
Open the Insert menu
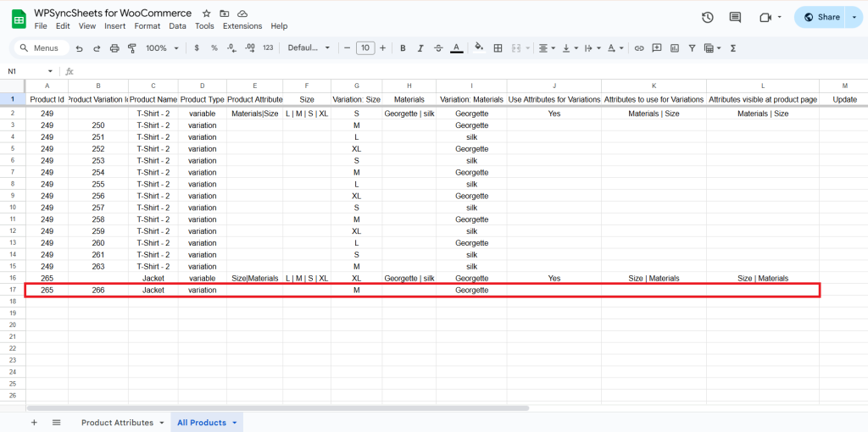(x=114, y=26)
